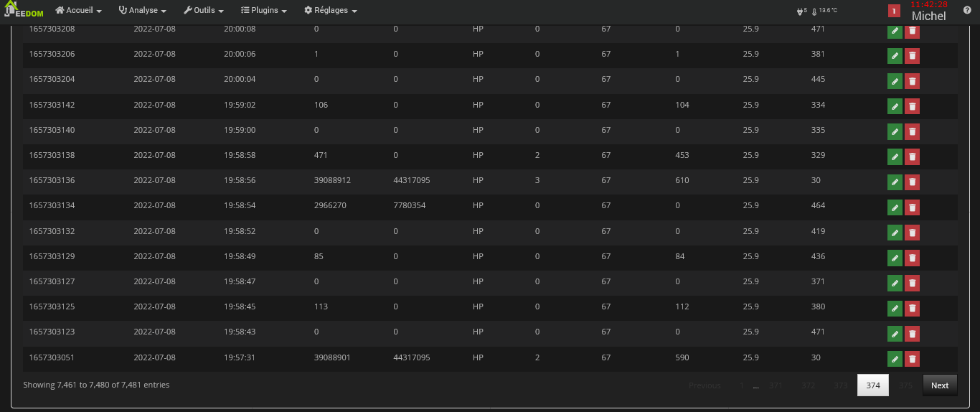Expand the Outils dropdown

click(x=204, y=11)
